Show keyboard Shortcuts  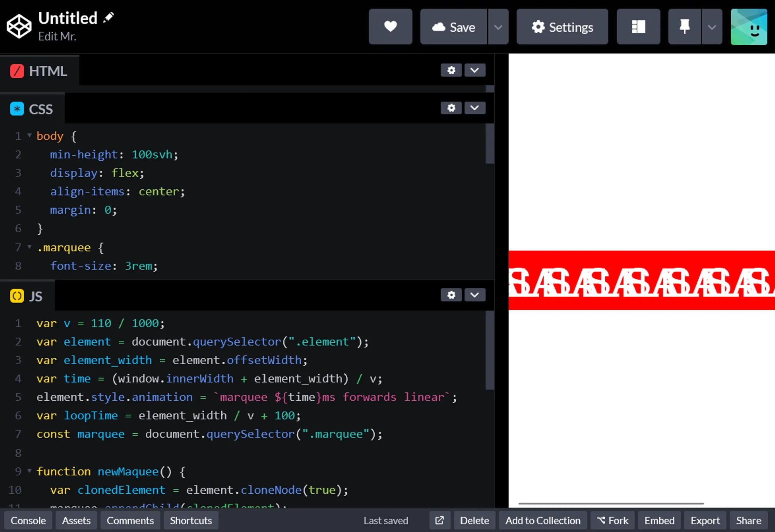tap(191, 520)
